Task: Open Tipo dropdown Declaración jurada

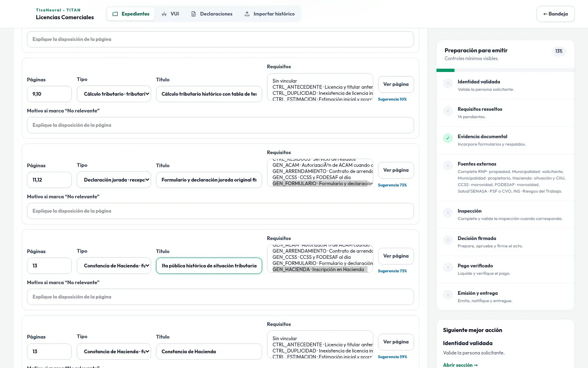Action: pos(114,180)
